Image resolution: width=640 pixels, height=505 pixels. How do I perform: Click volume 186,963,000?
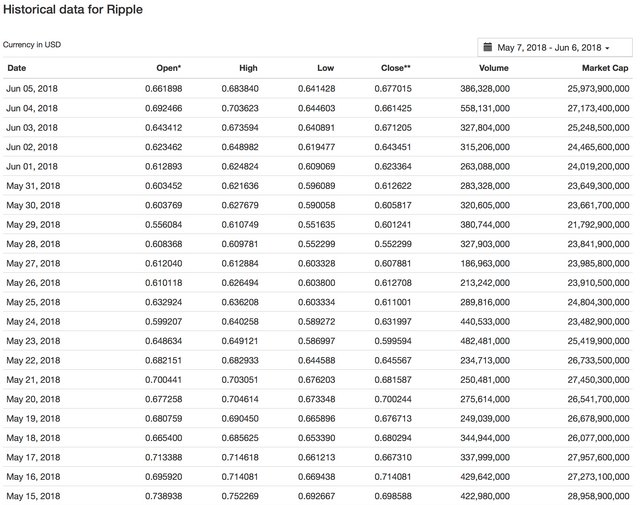485,263
